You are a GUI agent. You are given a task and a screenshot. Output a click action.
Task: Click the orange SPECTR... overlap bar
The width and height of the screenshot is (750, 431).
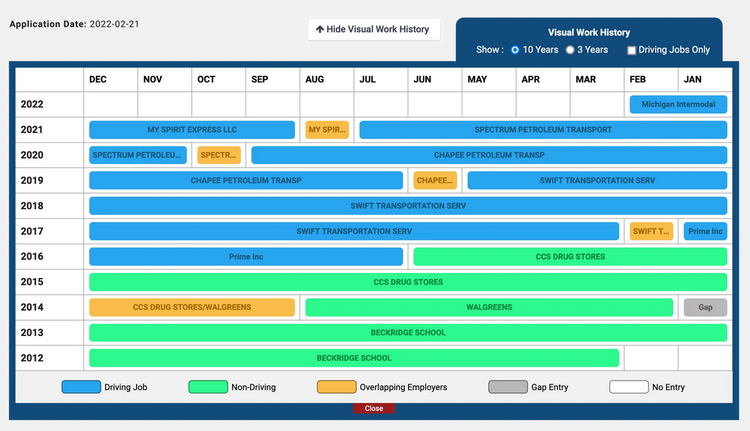click(x=219, y=155)
